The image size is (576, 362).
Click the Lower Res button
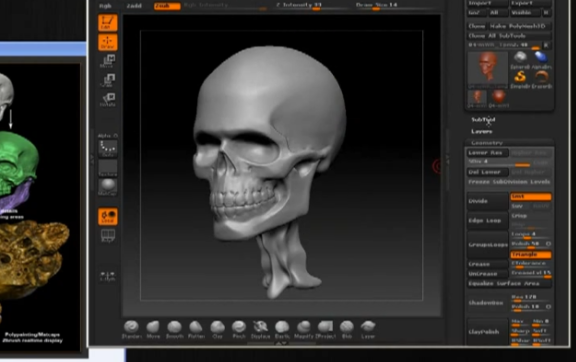tap(487, 153)
